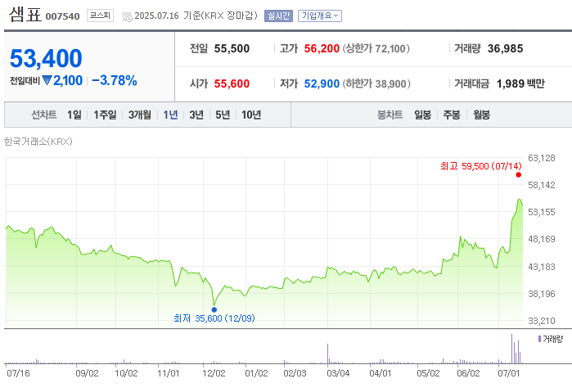572x392 pixels.
Task: Click the 저가 value 52,900
Action: point(322,84)
